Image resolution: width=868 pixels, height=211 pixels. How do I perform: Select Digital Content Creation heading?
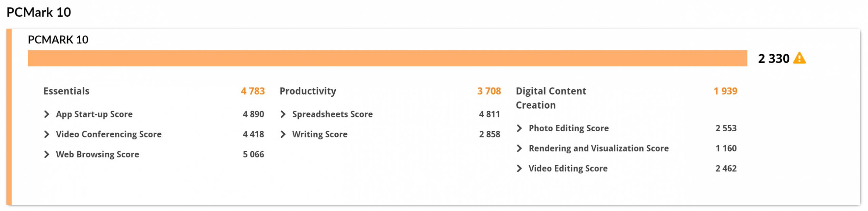point(551,98)
